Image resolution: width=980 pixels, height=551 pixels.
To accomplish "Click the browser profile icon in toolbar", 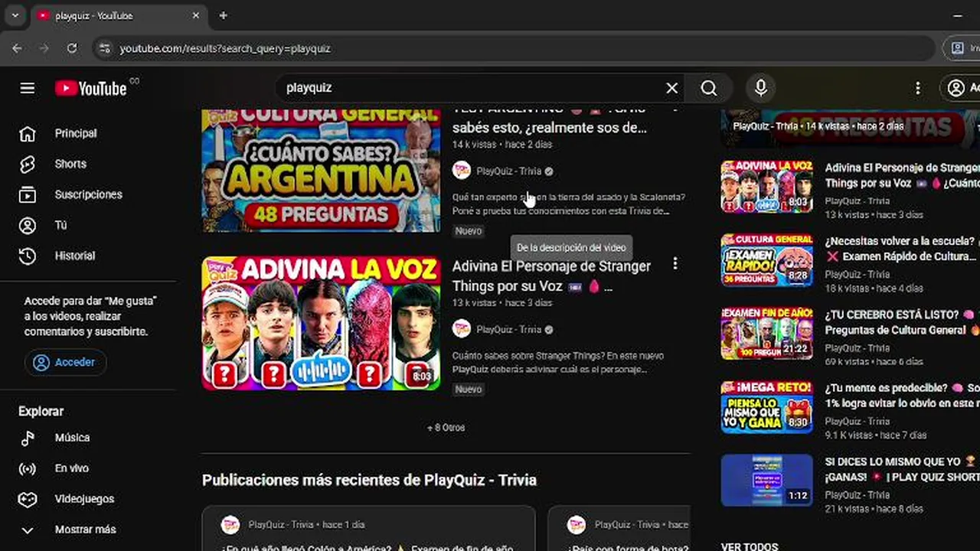I will tap(957, 48).
